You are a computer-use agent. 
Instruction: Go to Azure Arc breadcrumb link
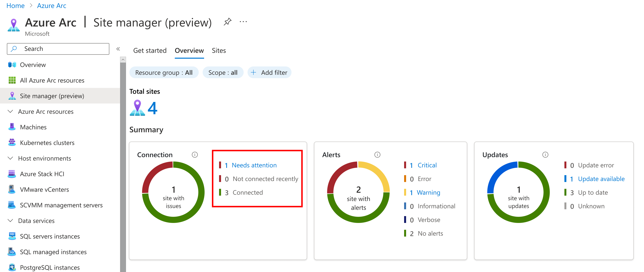(51, 6)
